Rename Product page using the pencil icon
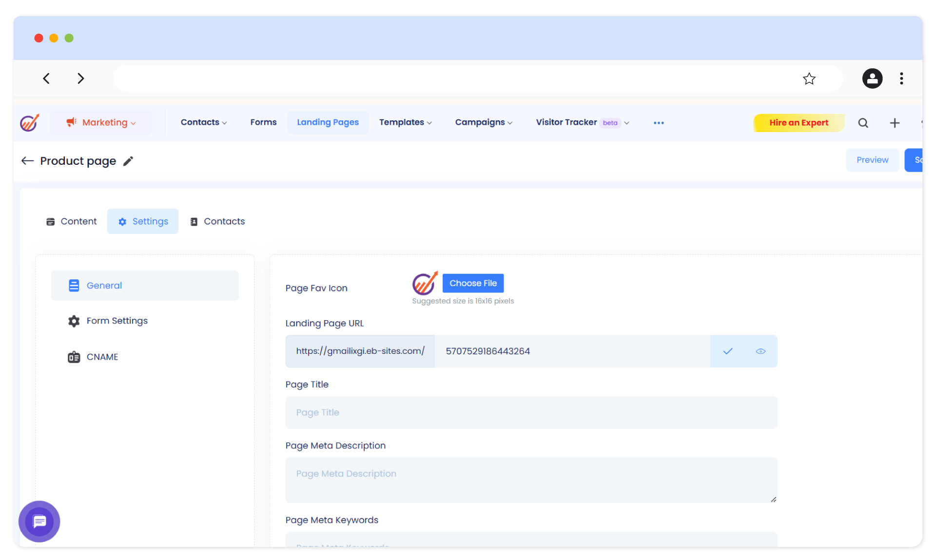This screenshot has height=560, width=936. coord(128,160)
